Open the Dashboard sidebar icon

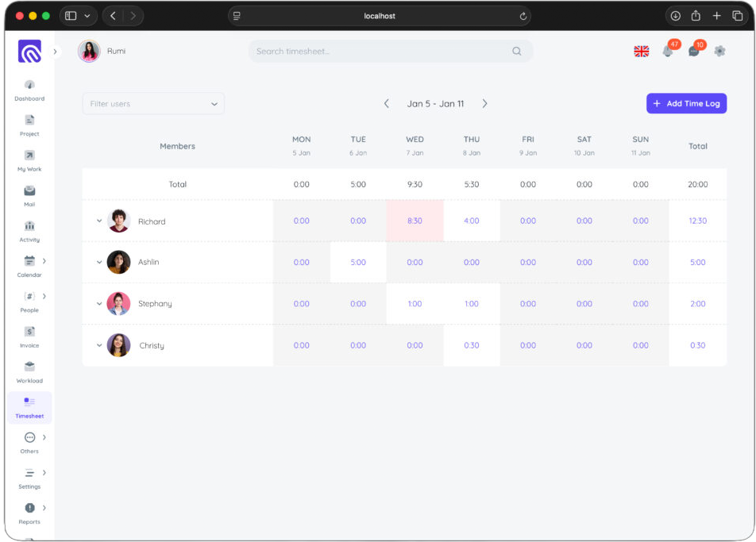(29, 85)
